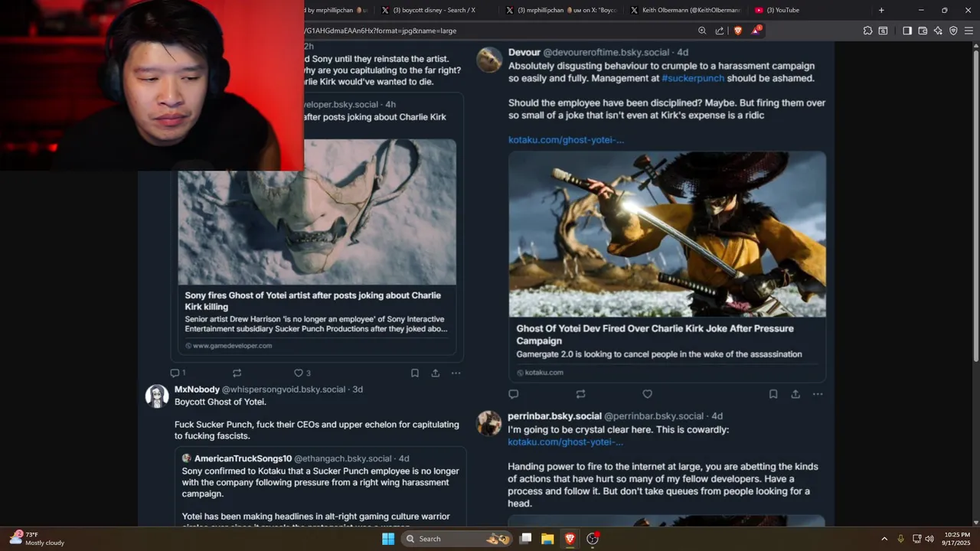This screenshot has width=980, height=551.
Task: Open MxNobody's profile avatar
Action: coord(157,396)
